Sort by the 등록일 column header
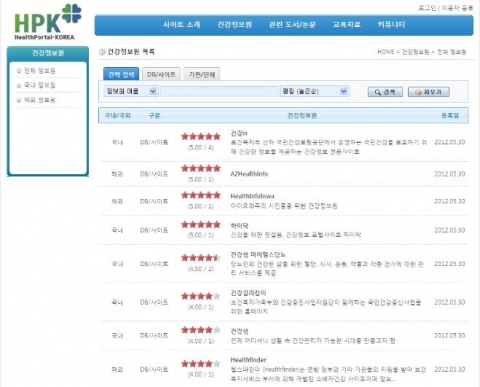 [450, 116]
